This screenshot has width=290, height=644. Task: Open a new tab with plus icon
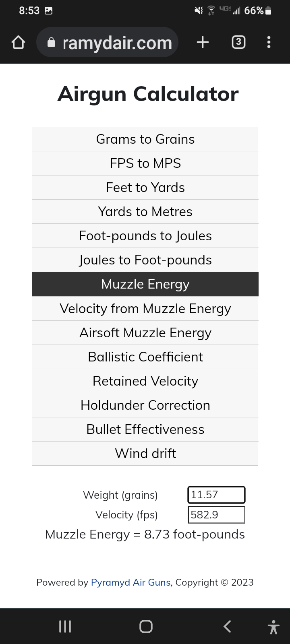203,42
